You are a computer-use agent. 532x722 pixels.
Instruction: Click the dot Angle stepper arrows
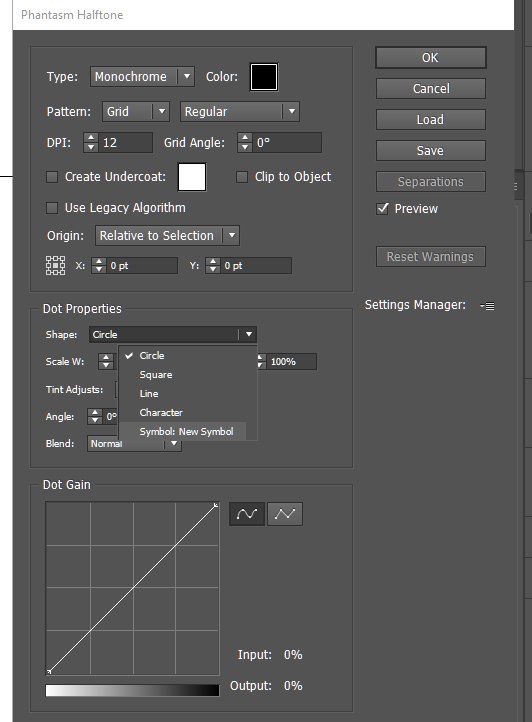(x=95, y=416)
